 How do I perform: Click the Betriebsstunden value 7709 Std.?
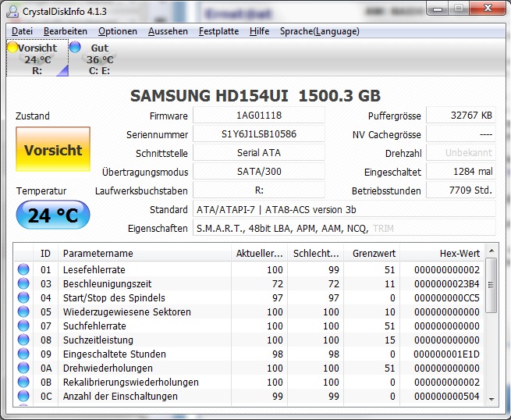[x=461, y=190]
